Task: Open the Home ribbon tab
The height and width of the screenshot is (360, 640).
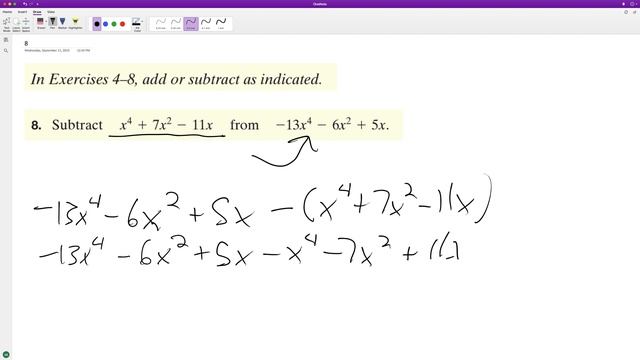Action: point(7,12)
